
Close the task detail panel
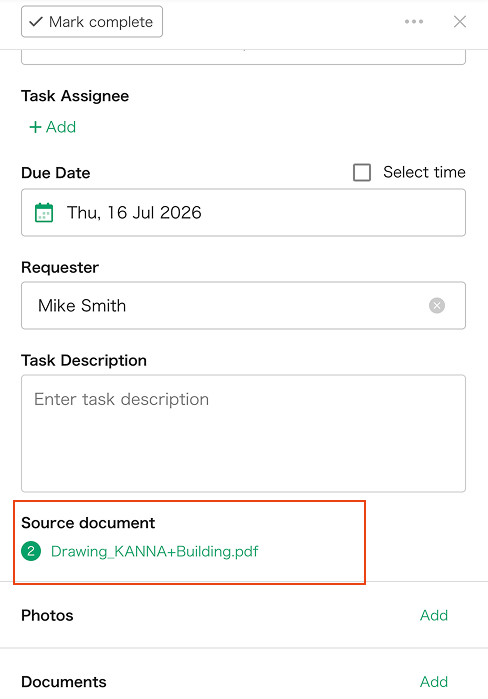coord(459,21)
